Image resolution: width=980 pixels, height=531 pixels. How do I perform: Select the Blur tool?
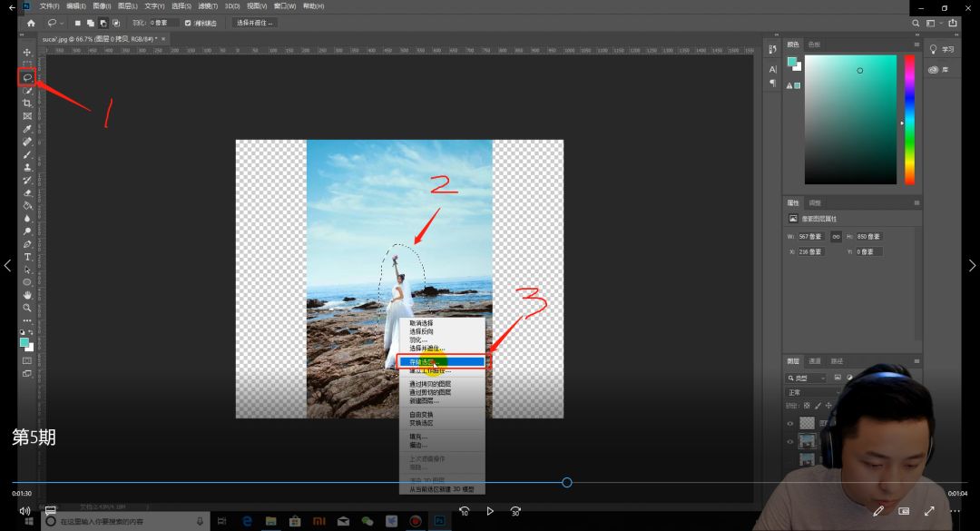(x=27, y=219)
